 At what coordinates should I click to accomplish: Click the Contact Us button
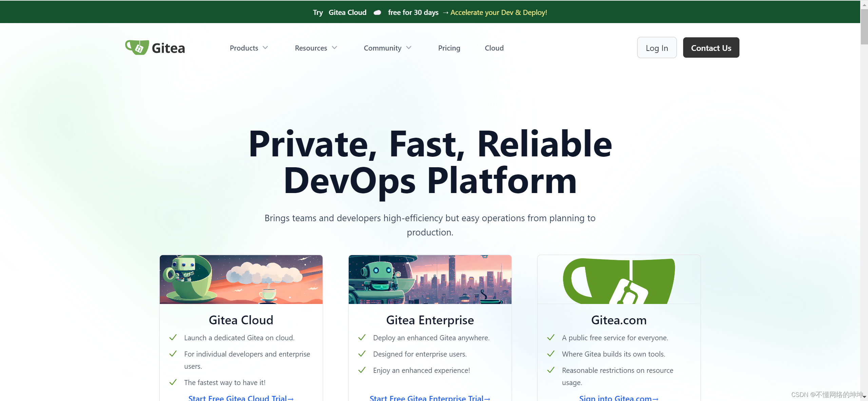coord(711,48)
